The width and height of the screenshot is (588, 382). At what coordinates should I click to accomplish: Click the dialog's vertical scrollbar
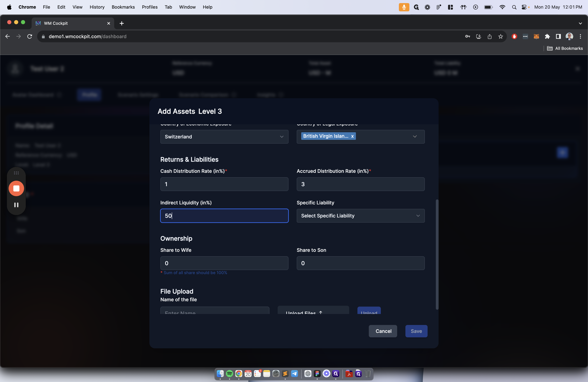click(437, 254)
